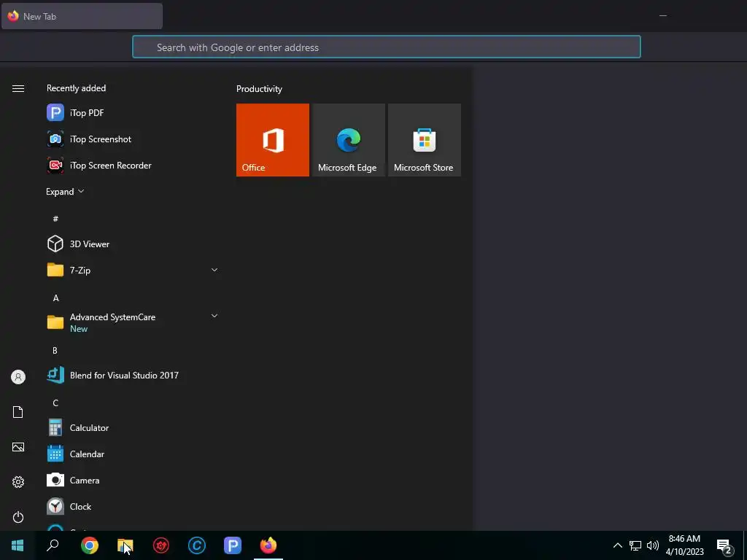The height and width of the screenshot is (560, 747).
Task: Open the user account icon
Action: [18, 377]
